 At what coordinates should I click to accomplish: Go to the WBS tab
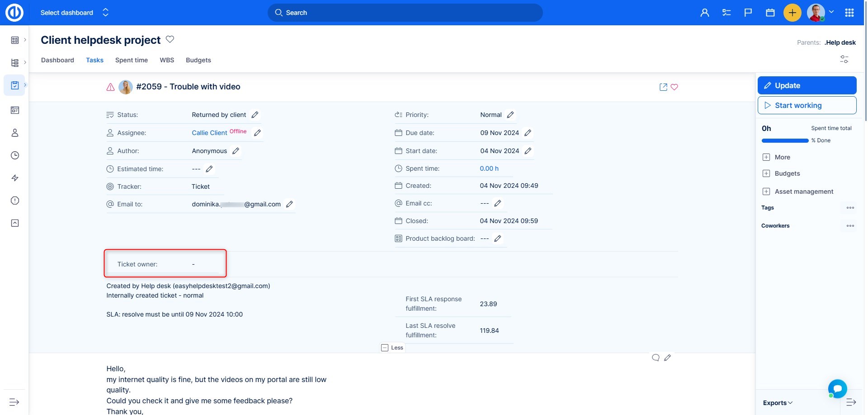coord(167,60)
